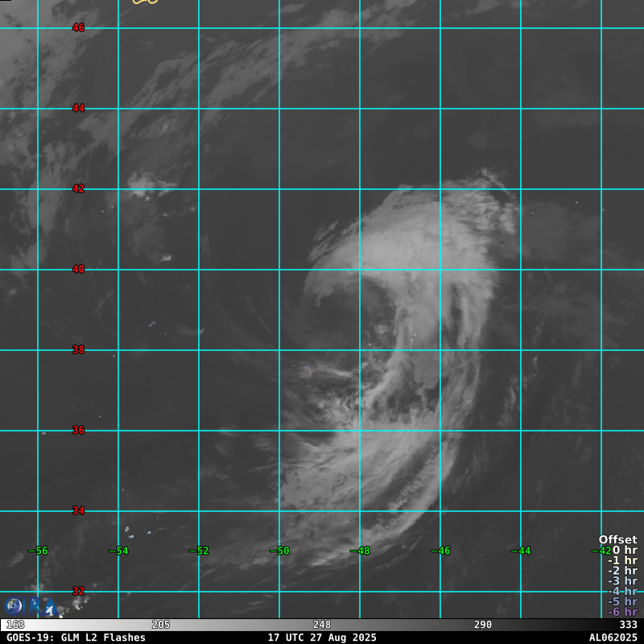
Task: Click the -6 hr offset legend entry
Action: coord(622,612)
